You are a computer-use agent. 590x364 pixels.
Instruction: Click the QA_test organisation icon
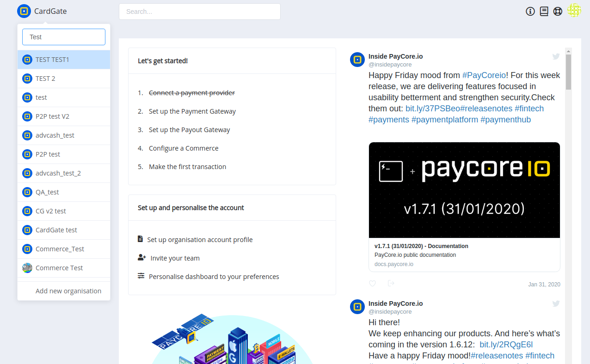(x=27, y=192)
